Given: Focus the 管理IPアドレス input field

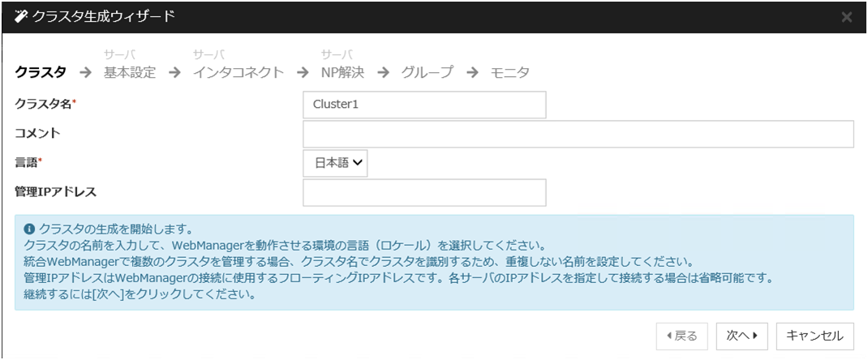Looking at the screenshot, I should [424, 193].
